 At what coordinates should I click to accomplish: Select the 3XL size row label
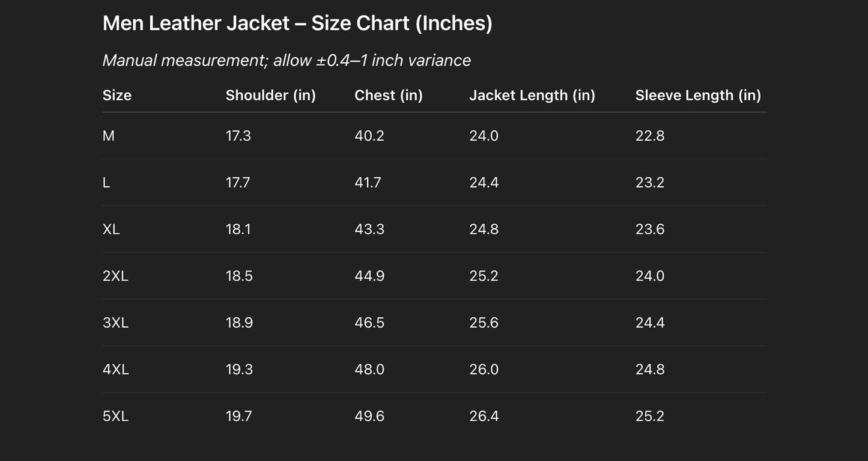[x=115, y=323]
